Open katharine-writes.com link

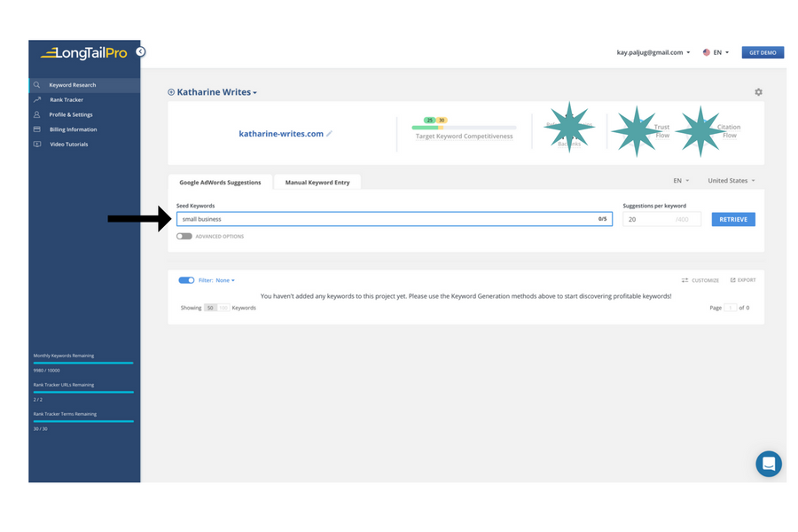click(281, 133)
